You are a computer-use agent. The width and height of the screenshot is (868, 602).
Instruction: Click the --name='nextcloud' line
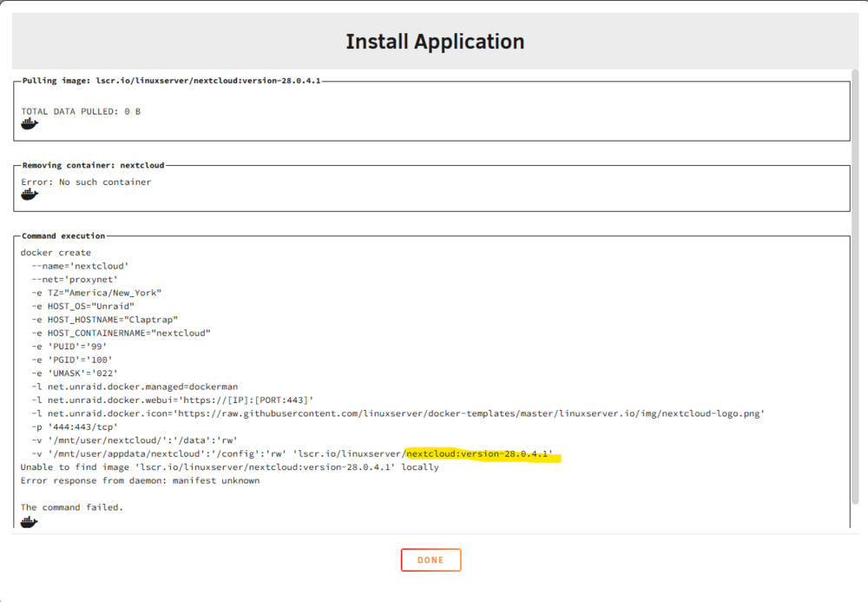pyautogui.click(x=80, y=266)
